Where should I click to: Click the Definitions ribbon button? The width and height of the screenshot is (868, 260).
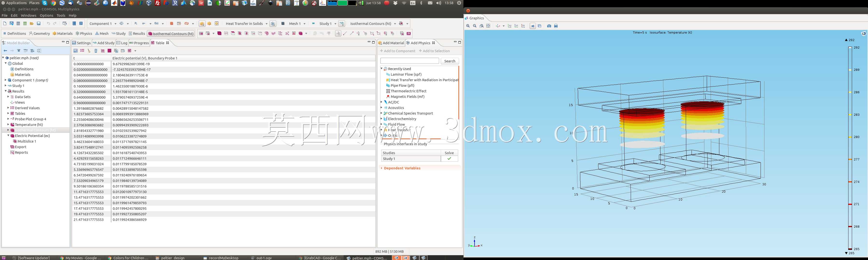coord(14,33)
